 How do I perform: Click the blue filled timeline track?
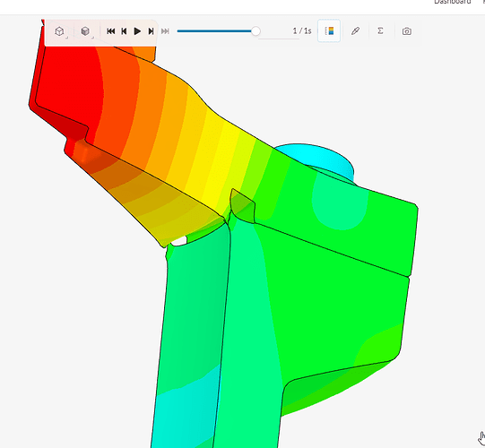point(214,31)
